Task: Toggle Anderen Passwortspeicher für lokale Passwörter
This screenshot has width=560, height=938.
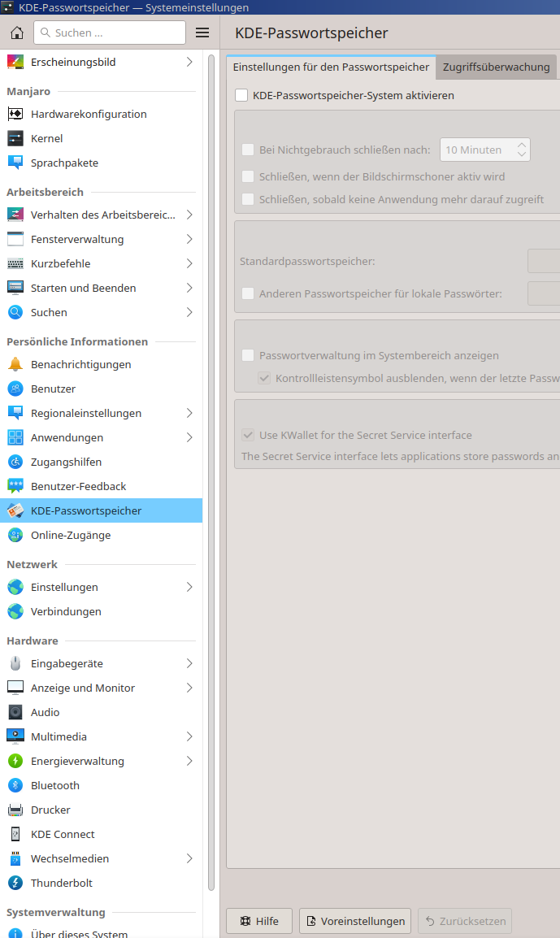Action: point(248,293)
